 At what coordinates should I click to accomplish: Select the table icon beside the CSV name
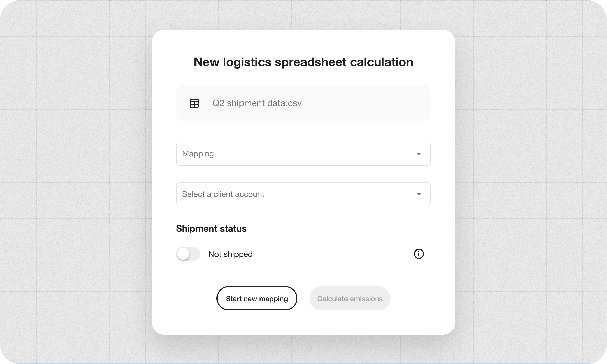(x=194, y=103)
